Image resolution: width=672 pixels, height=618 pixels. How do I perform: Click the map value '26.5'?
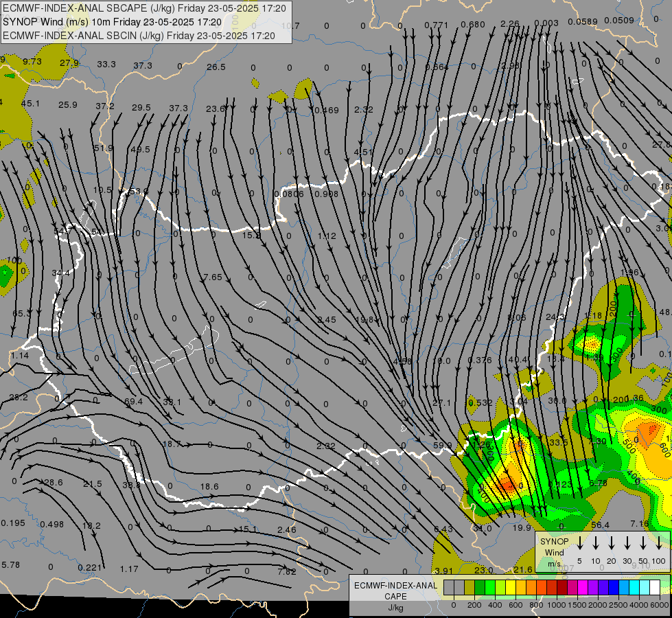click(x=216, y=67)
